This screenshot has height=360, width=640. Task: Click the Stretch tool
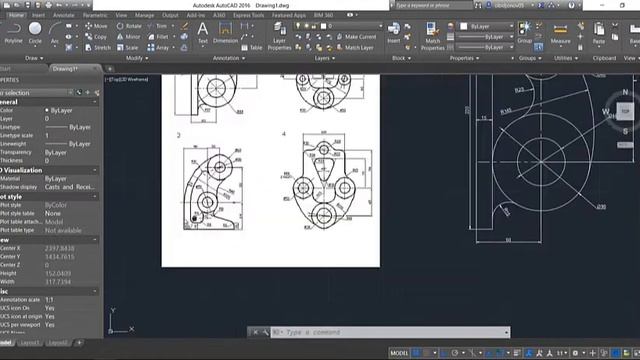tap(98, 48)
